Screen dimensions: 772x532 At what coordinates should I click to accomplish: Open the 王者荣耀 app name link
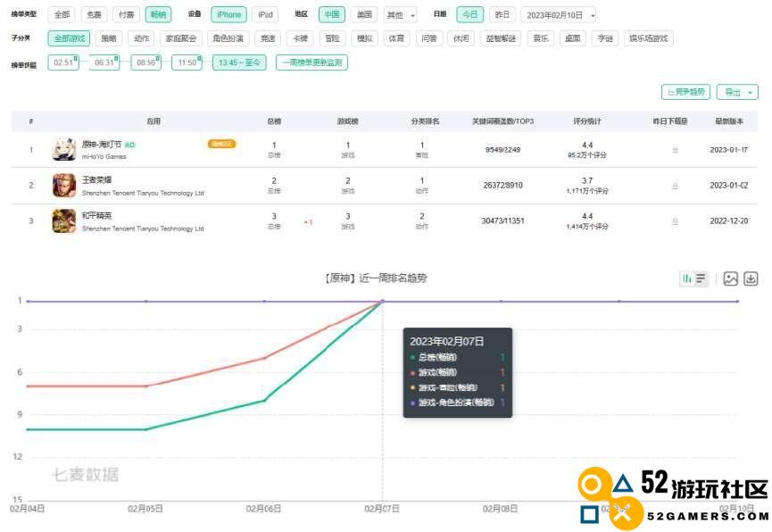click(x=97, y=179)
